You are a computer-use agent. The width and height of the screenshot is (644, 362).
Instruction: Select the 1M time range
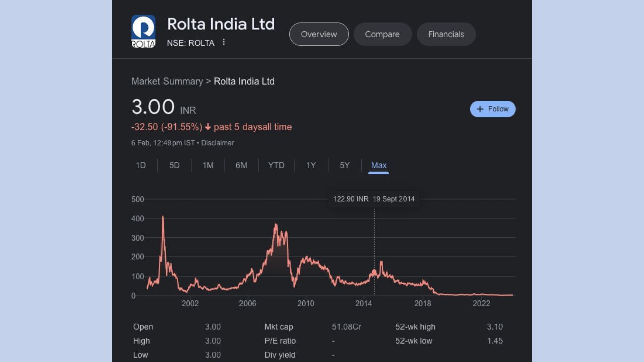point(208,165)
